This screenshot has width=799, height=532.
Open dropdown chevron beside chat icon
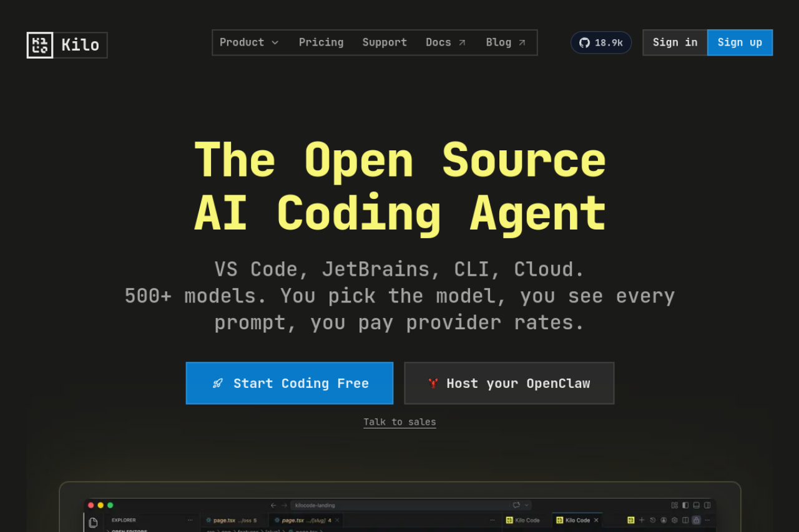click(527, 505)
